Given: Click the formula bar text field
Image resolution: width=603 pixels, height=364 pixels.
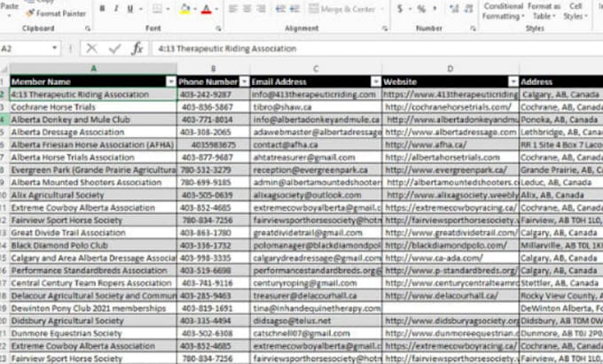Looking at the screenshot, I should [x=377, y=49].
